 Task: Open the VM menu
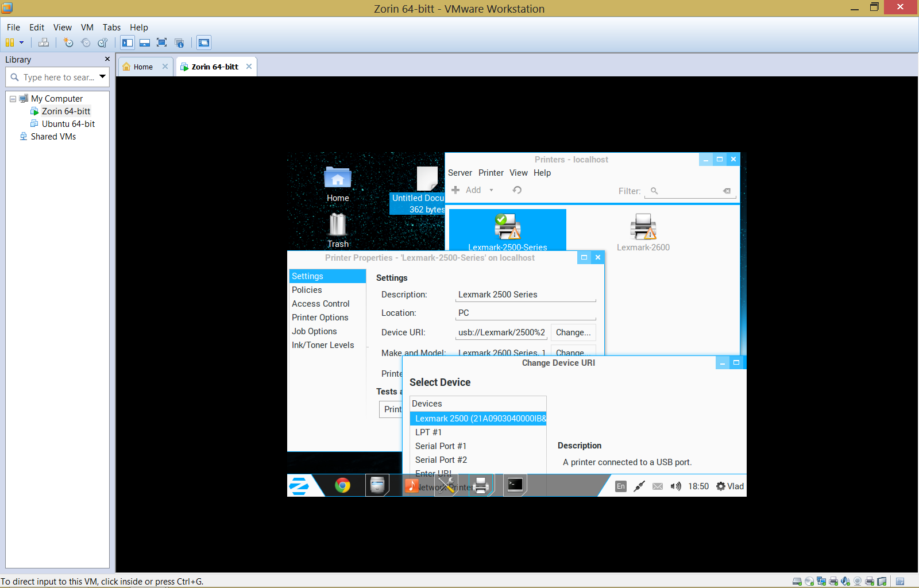87,28
